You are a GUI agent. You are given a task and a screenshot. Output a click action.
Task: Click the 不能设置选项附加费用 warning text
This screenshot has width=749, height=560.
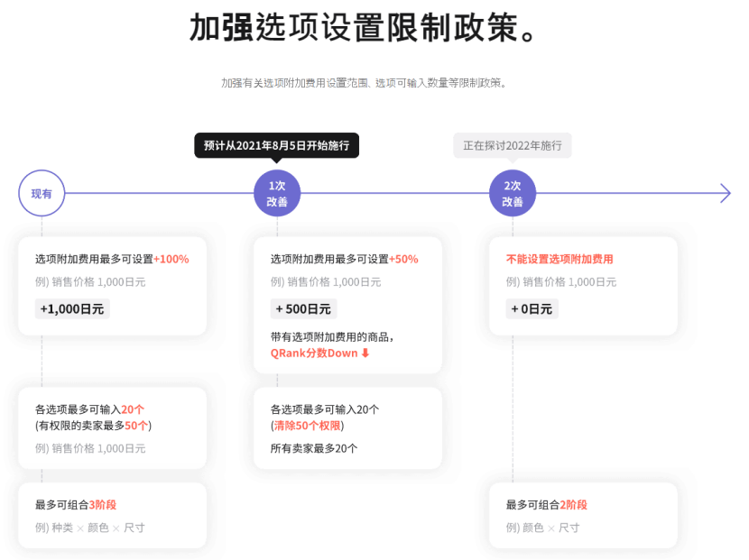[559, 259]
